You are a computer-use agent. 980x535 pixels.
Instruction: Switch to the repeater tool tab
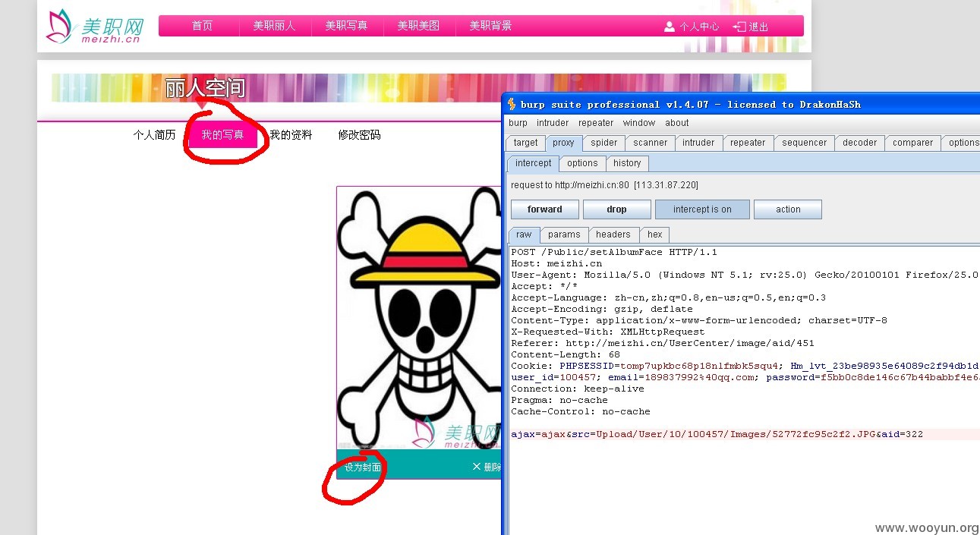(748, 143)
